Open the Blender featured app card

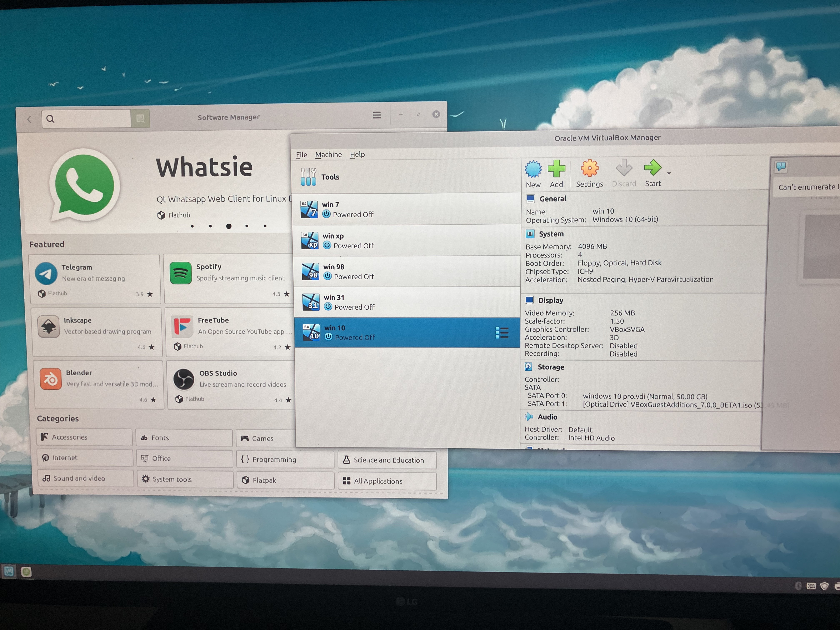coord(99,385)
